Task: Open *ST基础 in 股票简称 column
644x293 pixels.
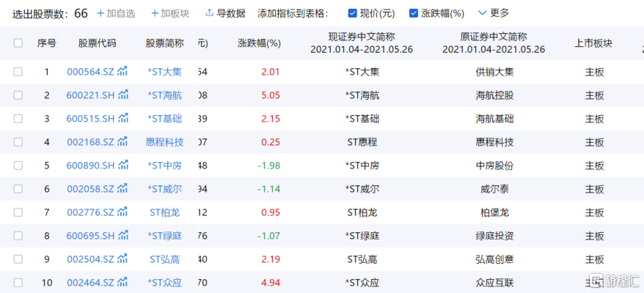Action: coord(165,119)
